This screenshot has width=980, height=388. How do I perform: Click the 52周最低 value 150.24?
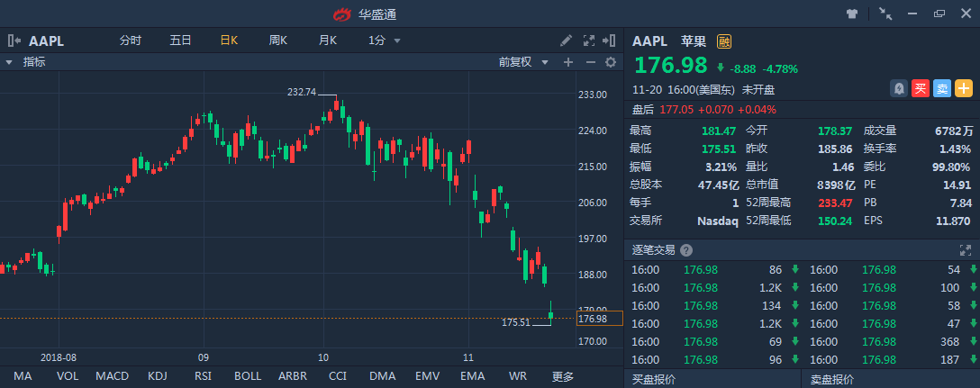pyautogui.click(x=836, y=221)
